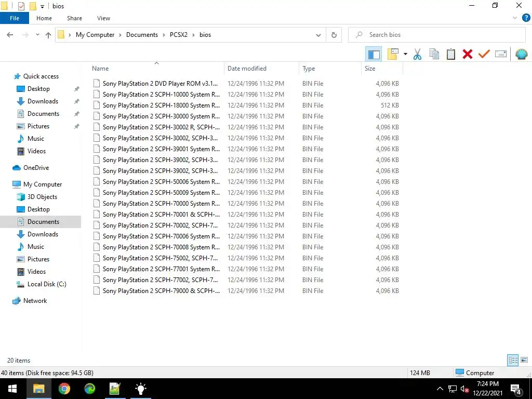Expand the address bar history dropdown
The image size is (532, 399).
coord(318,35)
